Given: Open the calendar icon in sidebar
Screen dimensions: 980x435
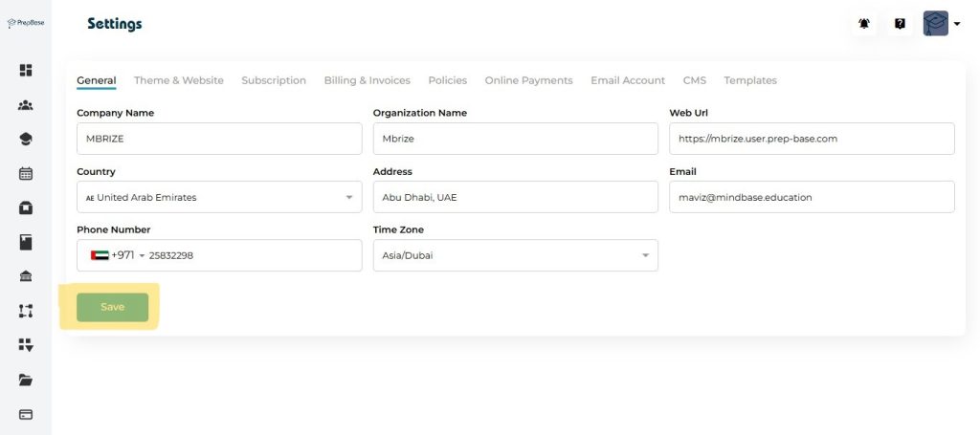Looking at the screenshot, I should point(26,174).
